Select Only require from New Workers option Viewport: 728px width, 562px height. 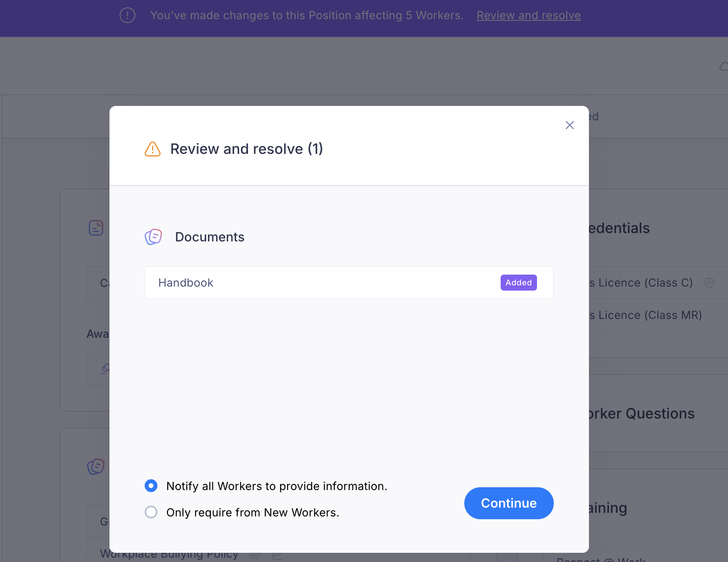pos(151,512)
